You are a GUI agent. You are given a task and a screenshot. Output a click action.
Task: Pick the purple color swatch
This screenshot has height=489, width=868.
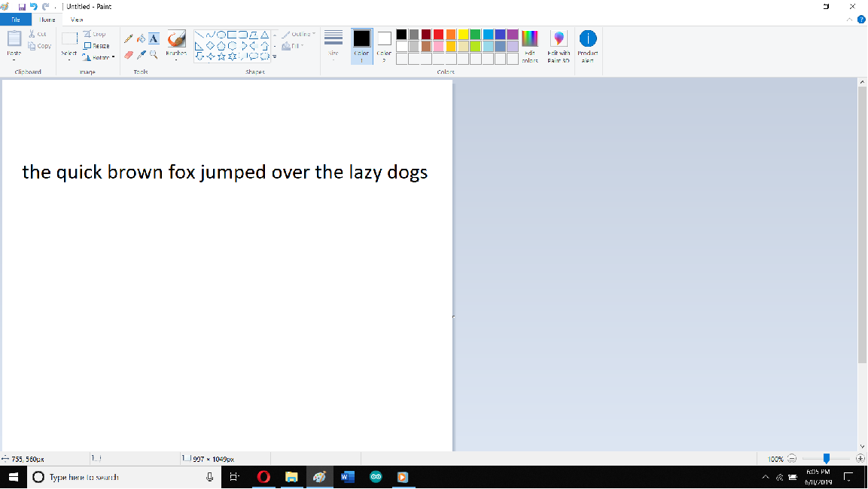coord(513,35)
